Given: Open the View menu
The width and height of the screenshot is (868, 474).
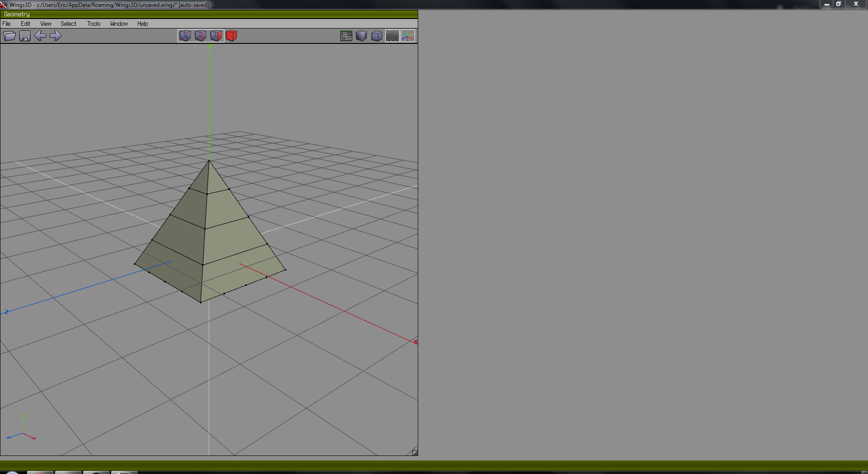Looking at the screenshot, I should (x=46, y=24).
